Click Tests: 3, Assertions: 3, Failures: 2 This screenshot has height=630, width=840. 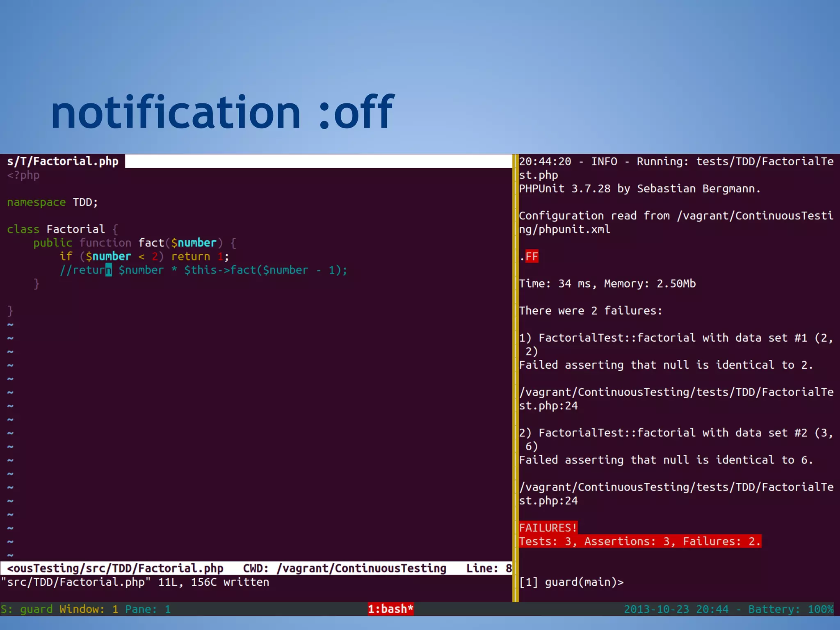640,541
